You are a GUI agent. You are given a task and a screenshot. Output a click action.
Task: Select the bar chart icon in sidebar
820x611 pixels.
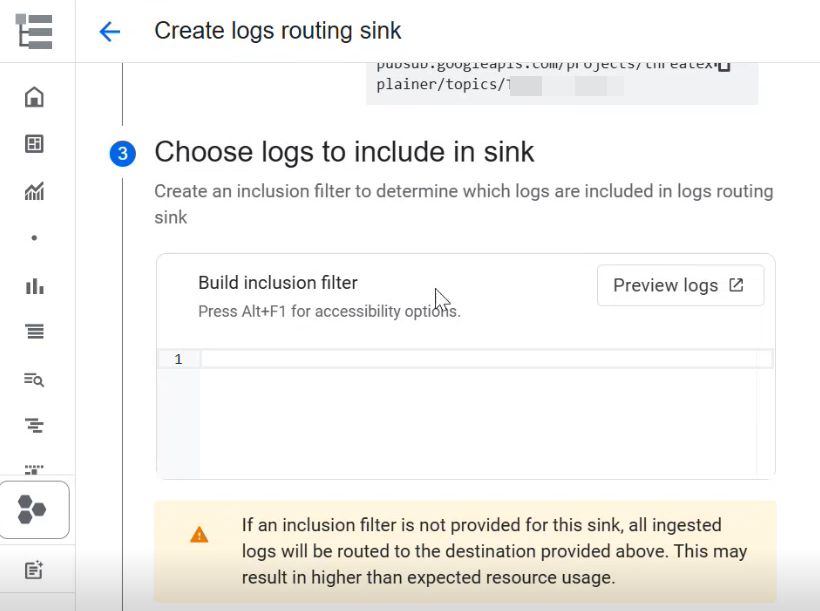34,286
